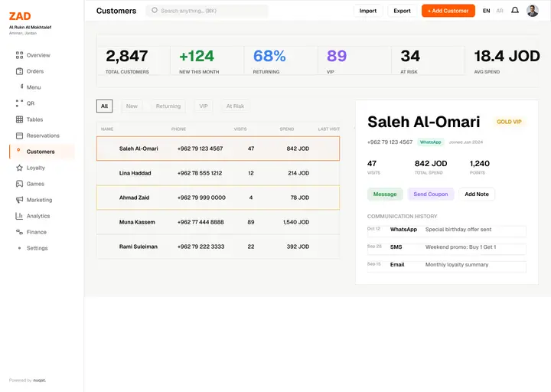Open the notifications bell icon
Image resolution: width=551 pixels, height=392 pixels.
515,10
